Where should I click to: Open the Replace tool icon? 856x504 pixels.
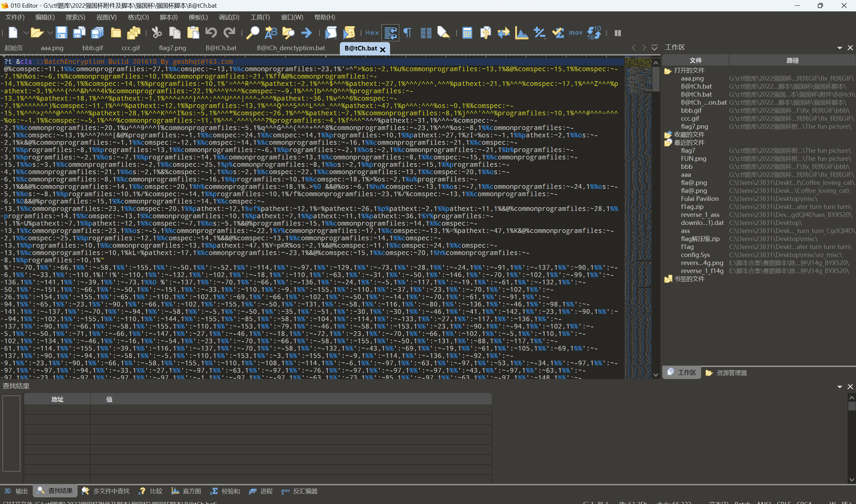271,33
